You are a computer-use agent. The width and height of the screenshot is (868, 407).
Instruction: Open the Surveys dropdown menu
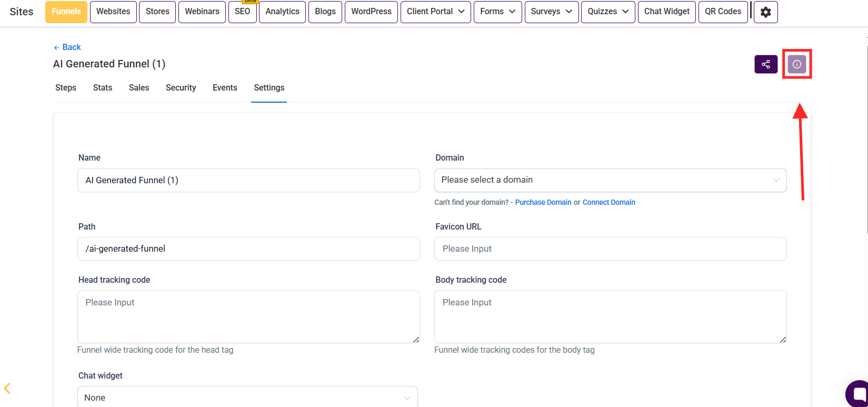point(551,12)
